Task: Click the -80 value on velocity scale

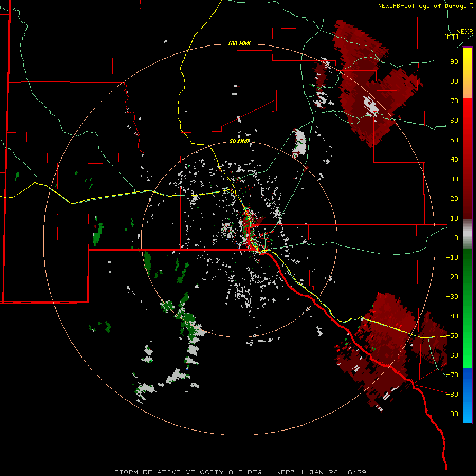Action: point(452,395)
